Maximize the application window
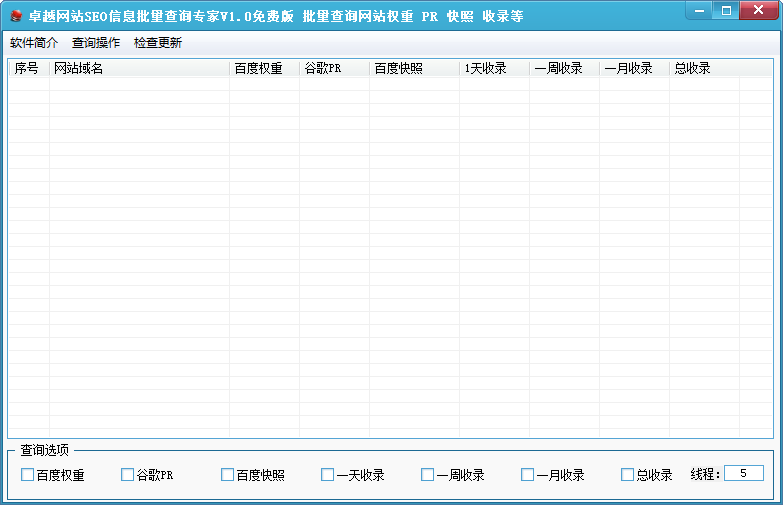The image size is (783, 505). 726,10
